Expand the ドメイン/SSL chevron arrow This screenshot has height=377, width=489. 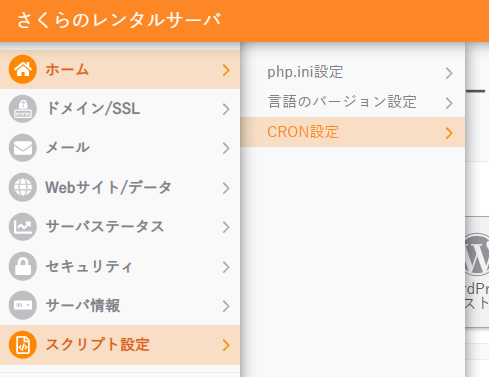click(226, 109)
